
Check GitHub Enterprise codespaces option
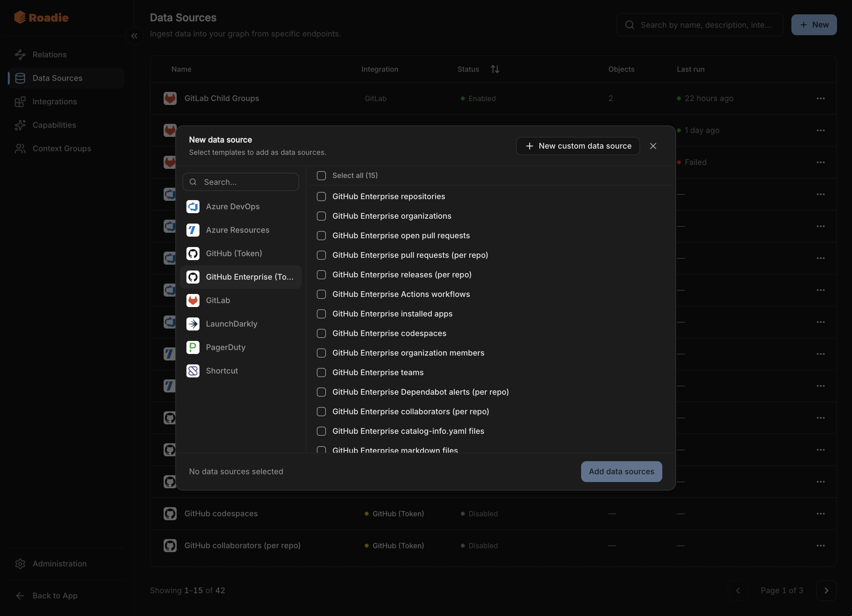tap(321, 333)
